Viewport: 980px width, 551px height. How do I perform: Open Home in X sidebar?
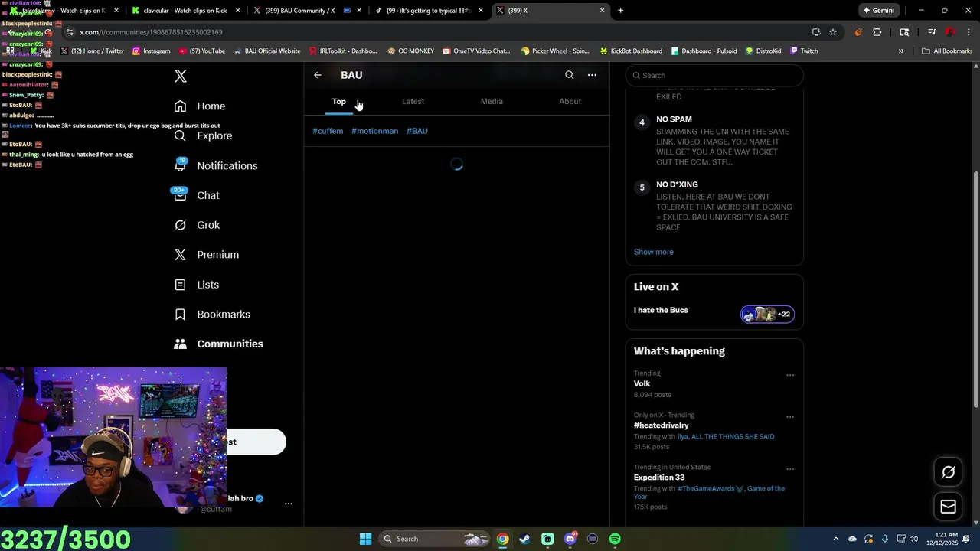click(200, 106)
